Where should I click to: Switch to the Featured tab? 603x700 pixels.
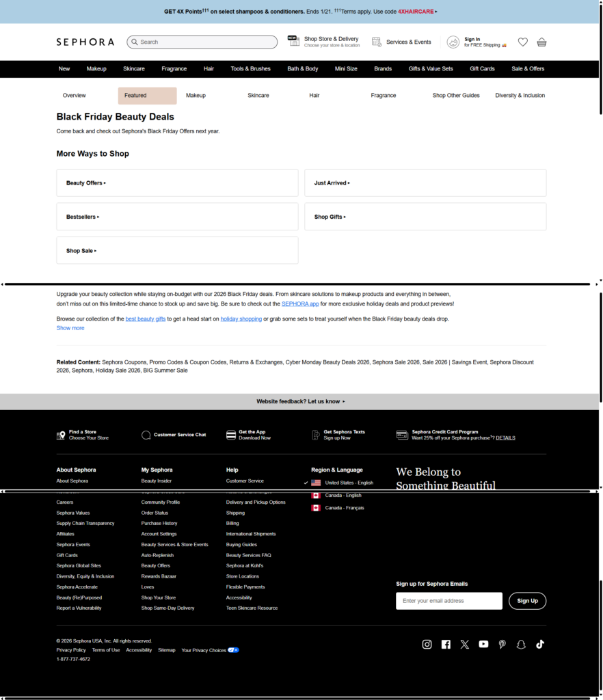pyautogui.click(x=147, y=95)
